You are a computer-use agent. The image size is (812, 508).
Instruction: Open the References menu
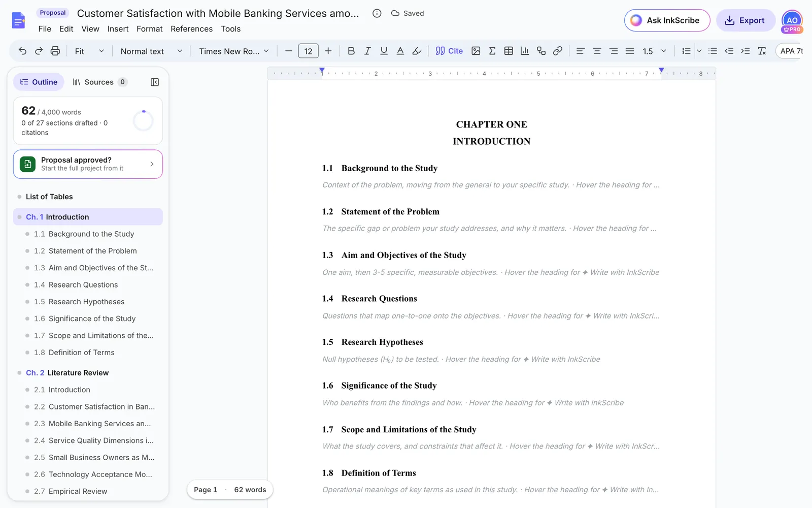click(191, 29)
